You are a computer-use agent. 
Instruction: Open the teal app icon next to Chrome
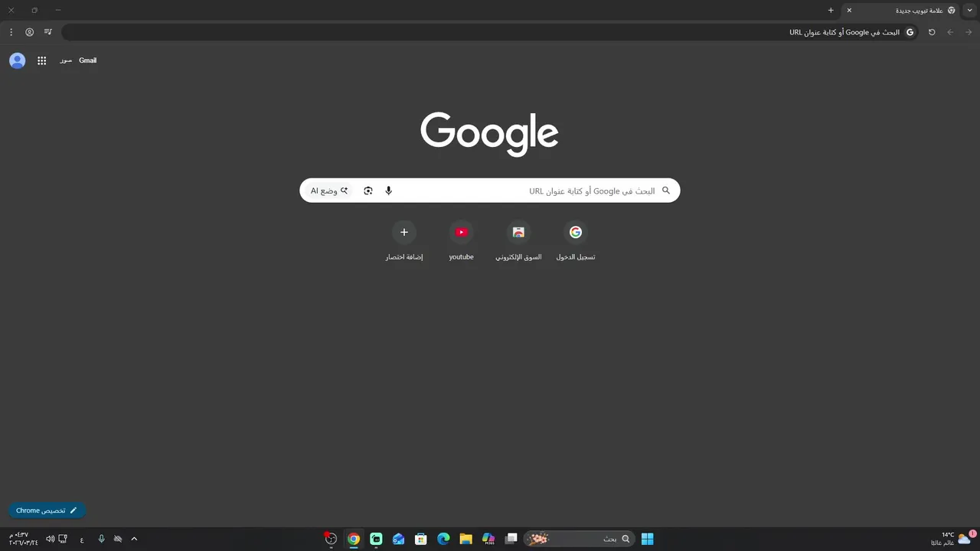tap(376, 539)
